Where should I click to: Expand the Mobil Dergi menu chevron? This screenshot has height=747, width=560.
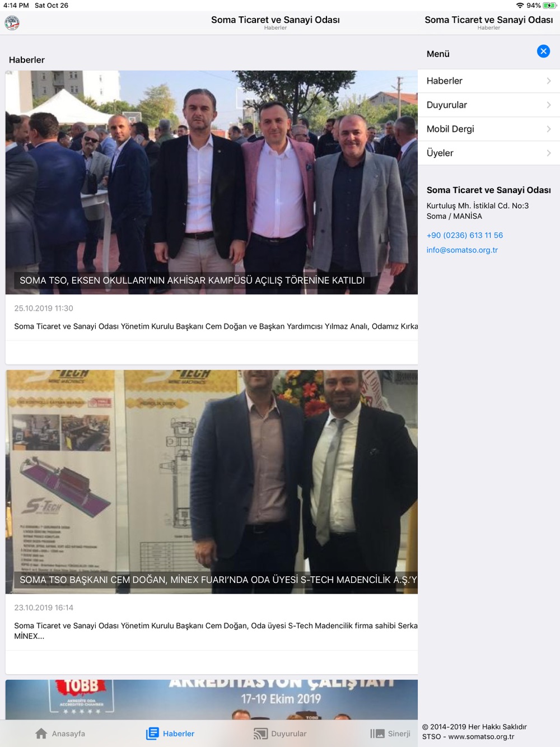549,129
